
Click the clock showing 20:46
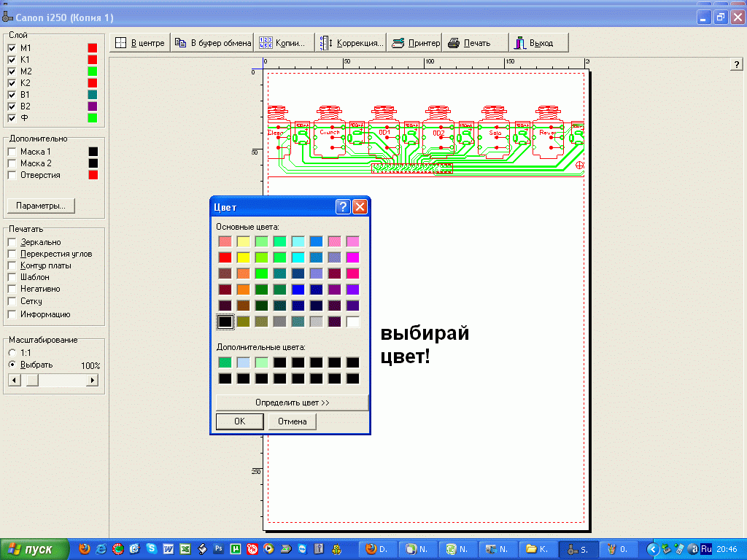[x=727, y=550]
